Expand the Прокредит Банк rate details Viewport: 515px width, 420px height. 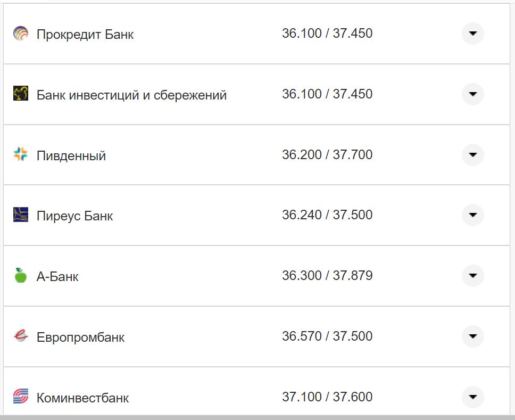coord(472,34)
